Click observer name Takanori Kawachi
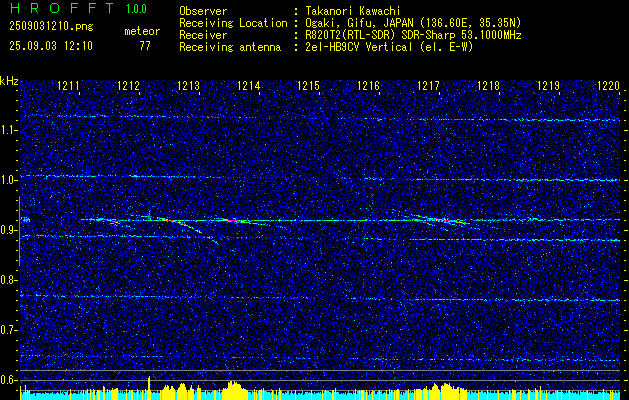This screenshot has width=629, height=400. pyautogui.click(x=353, y=12)
